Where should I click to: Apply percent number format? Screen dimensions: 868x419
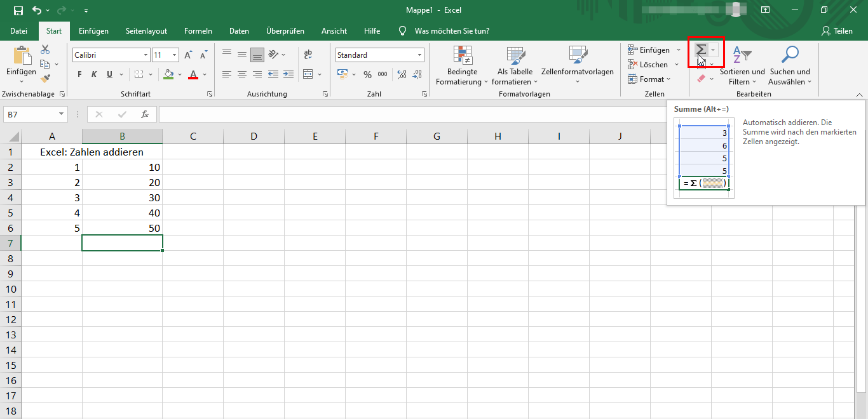point(367,74)
